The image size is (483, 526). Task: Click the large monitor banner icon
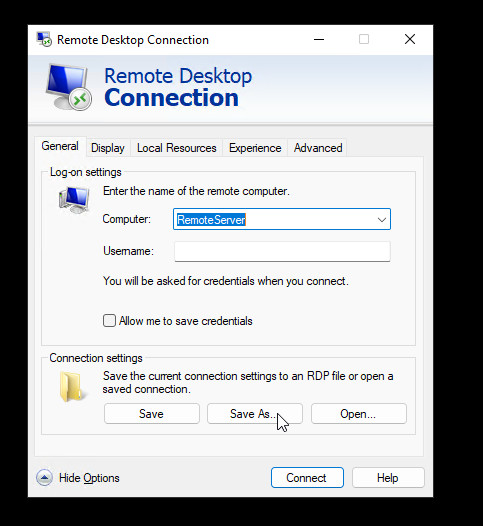click(69, 87)
